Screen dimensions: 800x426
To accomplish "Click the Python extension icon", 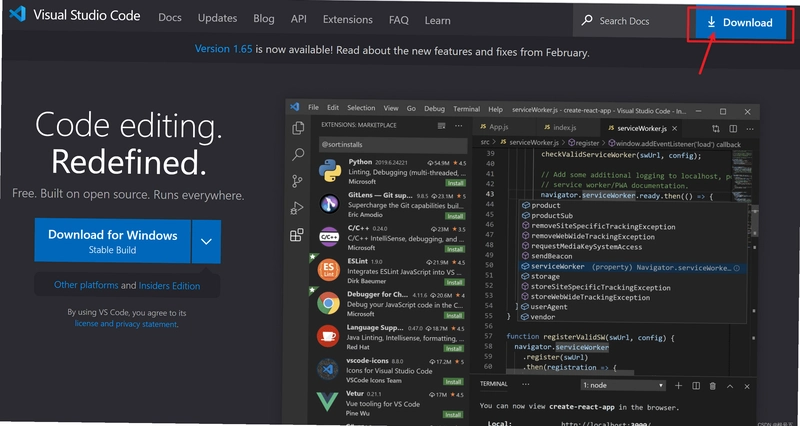I will click(x=330, y=171).
